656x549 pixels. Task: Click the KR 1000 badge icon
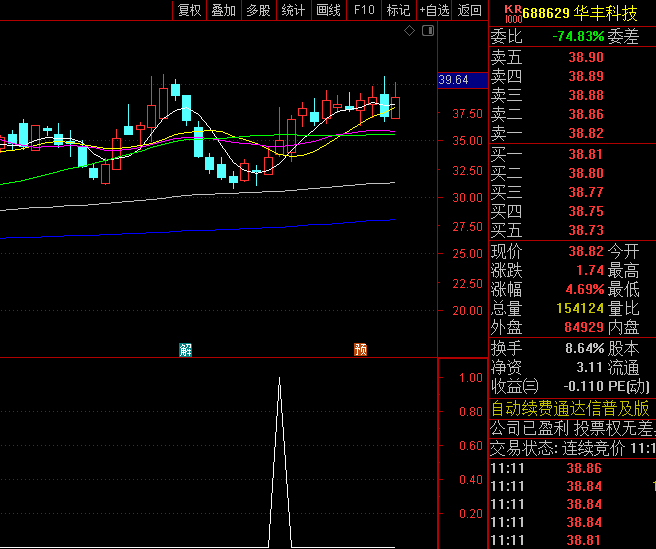[513, 14]
